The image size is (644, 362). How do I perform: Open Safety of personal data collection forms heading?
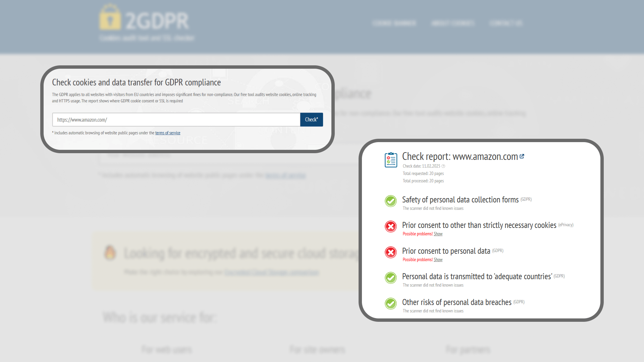(x=460, y=200)
